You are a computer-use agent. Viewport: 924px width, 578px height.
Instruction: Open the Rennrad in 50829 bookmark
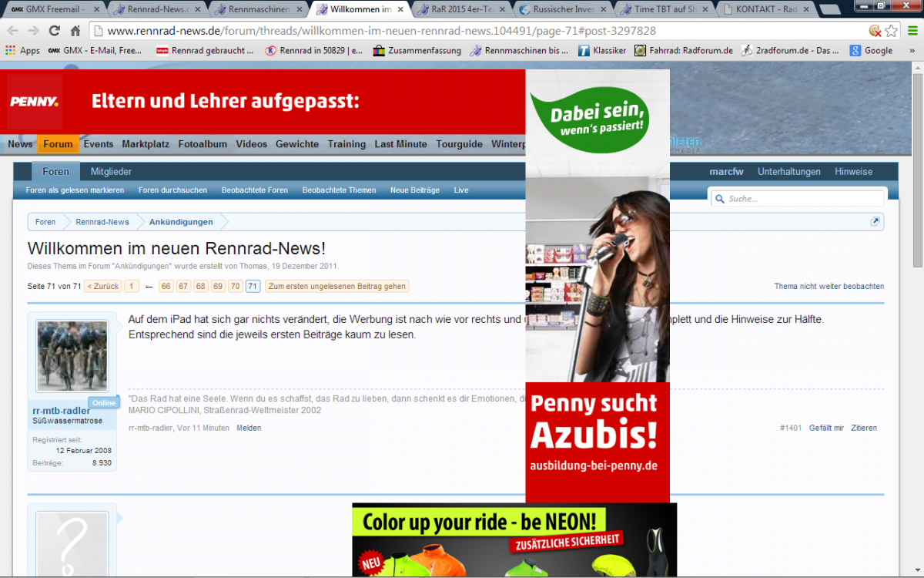[x=313, y=51]
